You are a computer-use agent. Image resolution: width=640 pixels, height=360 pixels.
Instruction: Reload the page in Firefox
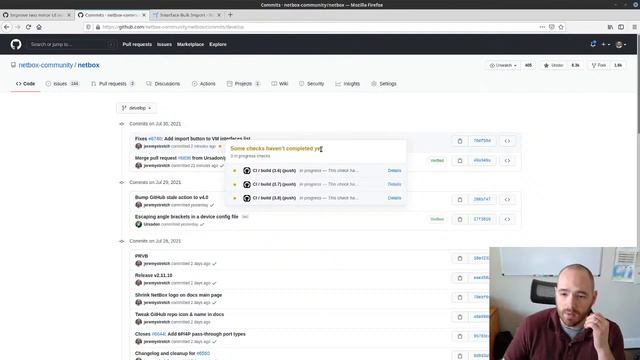coord(28,27)
